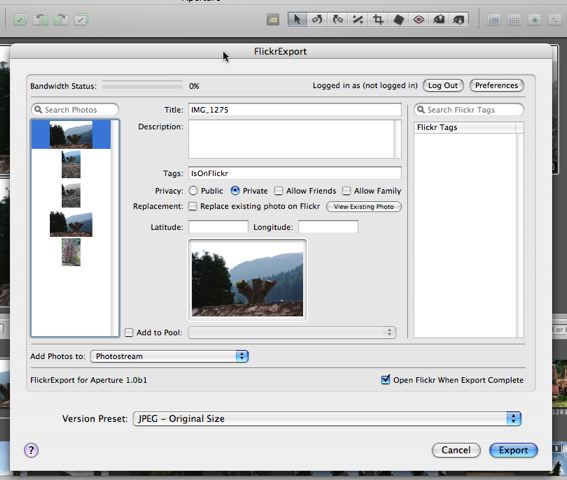Click the Log Out button
The height and width of the screenshot is (480, 567).
pyautogui.click(x=443, y=86)
